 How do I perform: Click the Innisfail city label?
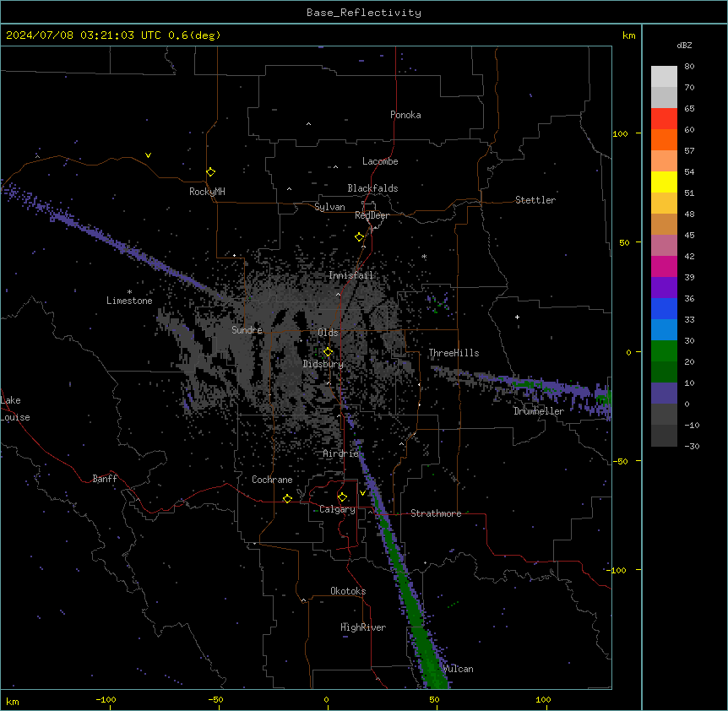pyautogui.click(x=350, y=275)
